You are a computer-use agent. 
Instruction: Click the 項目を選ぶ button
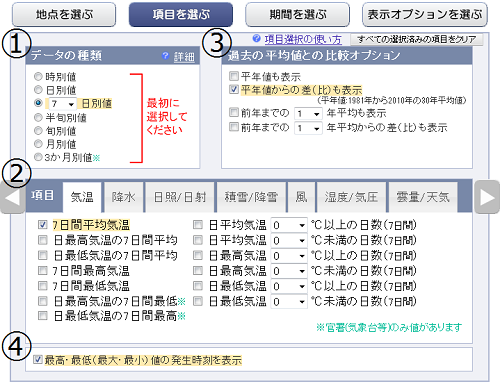click(x=181, y=14)
